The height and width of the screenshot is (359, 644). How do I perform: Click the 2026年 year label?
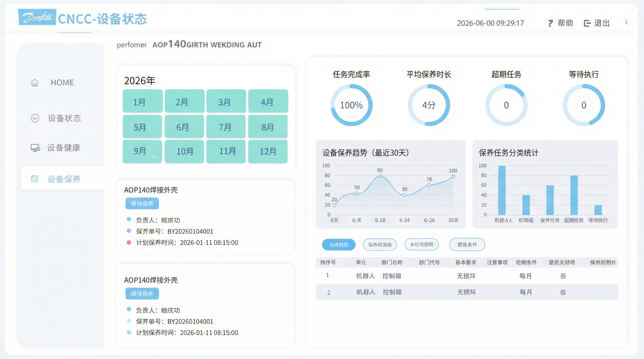(139, 81)
